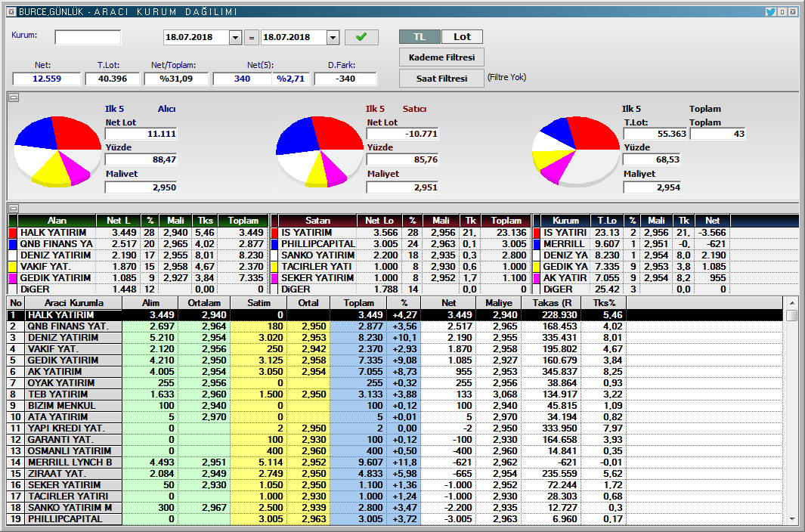Click the equals button between the dates
Image resolution: width=805 pixels, height=532 pixels.
(x=252, y=38)
